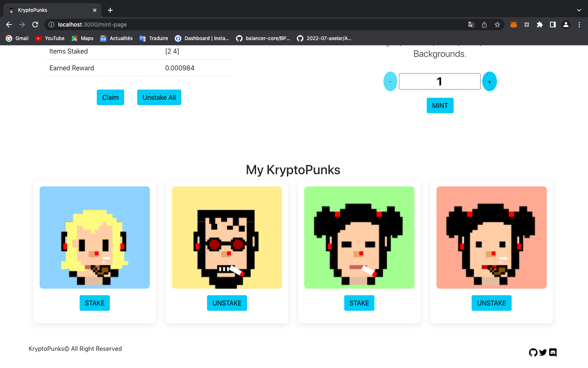Stake the blonde punk with blue background
Image resolution: width=588 pixels, height=368 pixels.
[95, 303]
